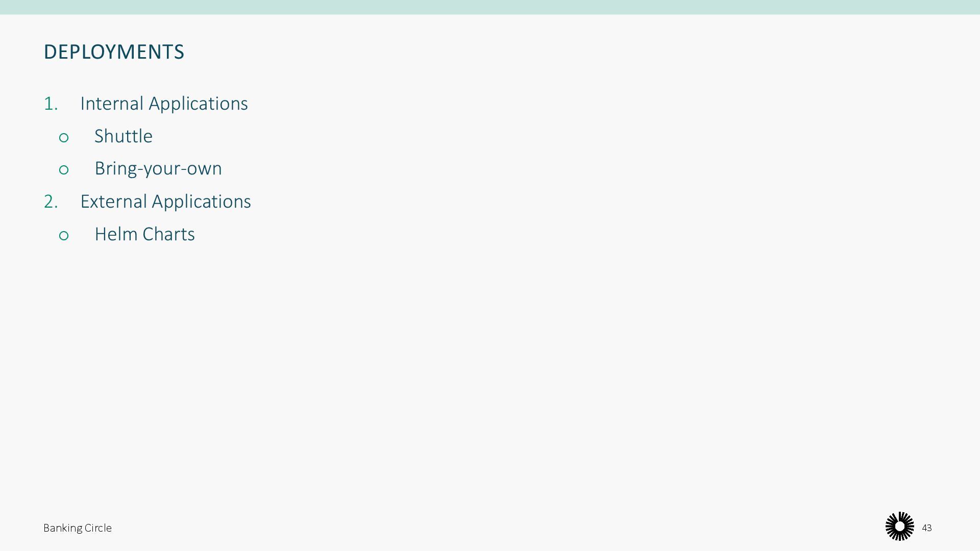980x551 pixels.
Task: Click the word Circle in the footer
Action: [98, 528]
